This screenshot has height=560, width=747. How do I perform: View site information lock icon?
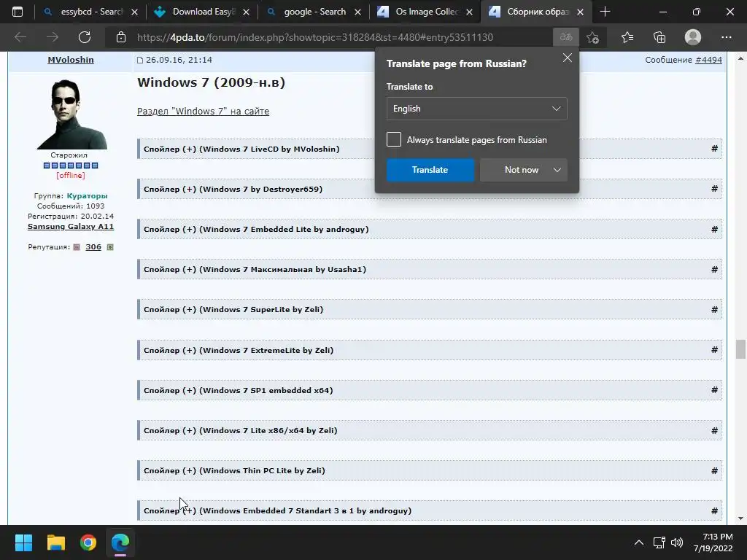(121, 37)
